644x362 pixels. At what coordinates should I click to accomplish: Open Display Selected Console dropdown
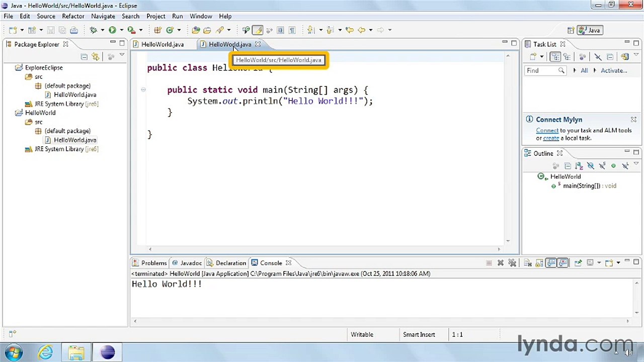click(599, 263)
